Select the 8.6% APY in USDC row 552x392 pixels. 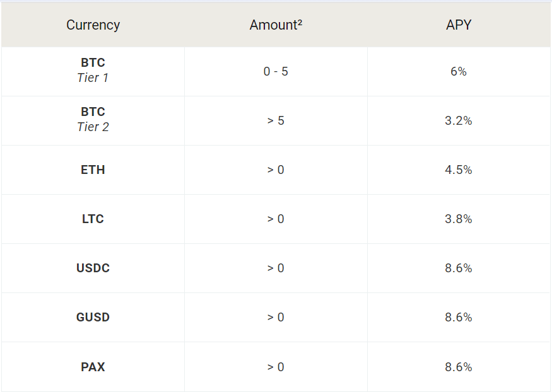click(x=459, y=268)
